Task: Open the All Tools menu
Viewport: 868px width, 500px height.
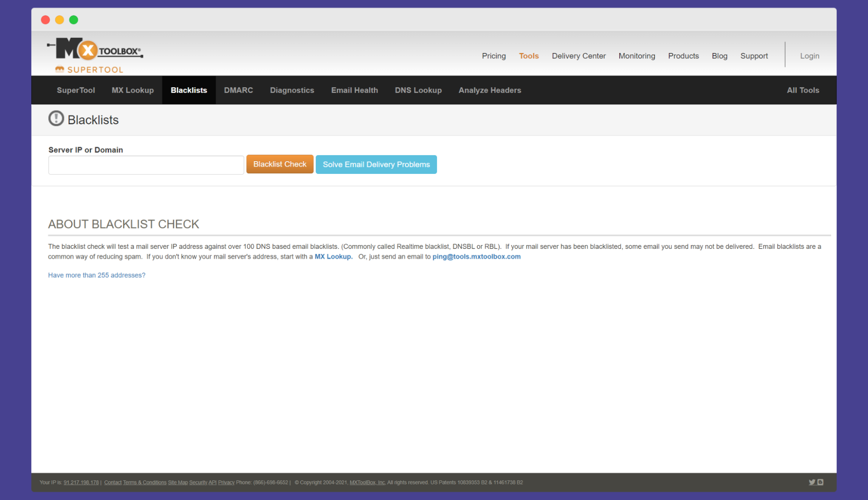Action: (803, 90)
